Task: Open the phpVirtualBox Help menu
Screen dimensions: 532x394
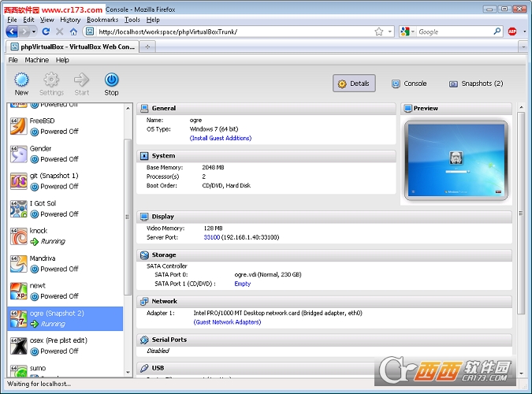Action: pyautogui.click(x=62, y=60)
